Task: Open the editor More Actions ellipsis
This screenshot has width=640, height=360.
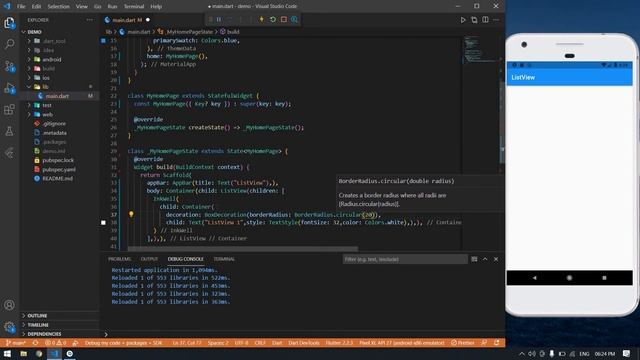Action: pyautogui.click(x=496, y=20)
